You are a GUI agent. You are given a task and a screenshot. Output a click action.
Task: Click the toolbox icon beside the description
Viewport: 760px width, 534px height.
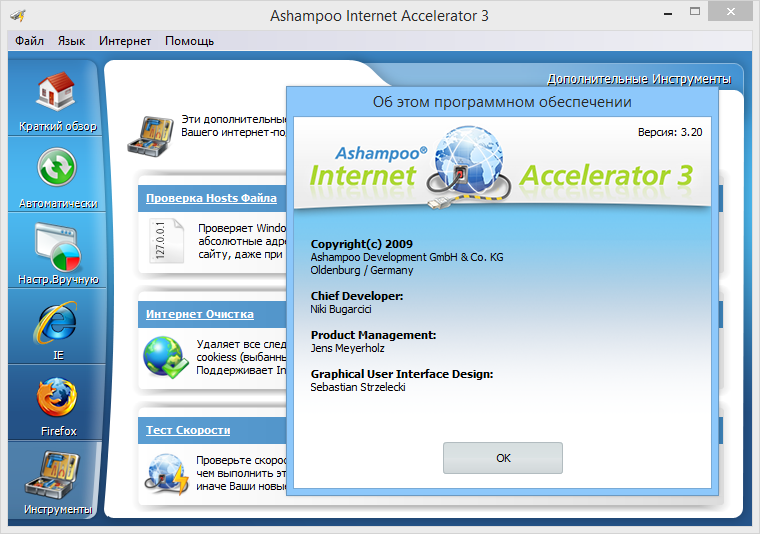(151, 136)
